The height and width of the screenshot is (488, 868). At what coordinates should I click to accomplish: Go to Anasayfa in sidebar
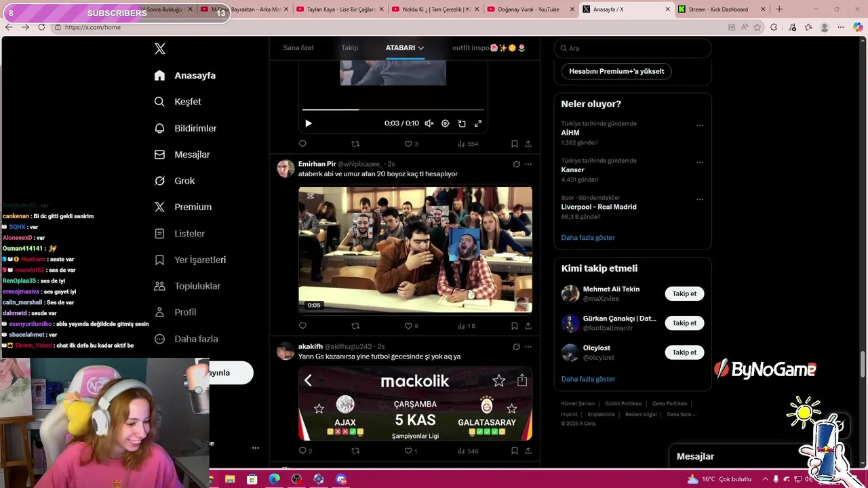point(185,75)
